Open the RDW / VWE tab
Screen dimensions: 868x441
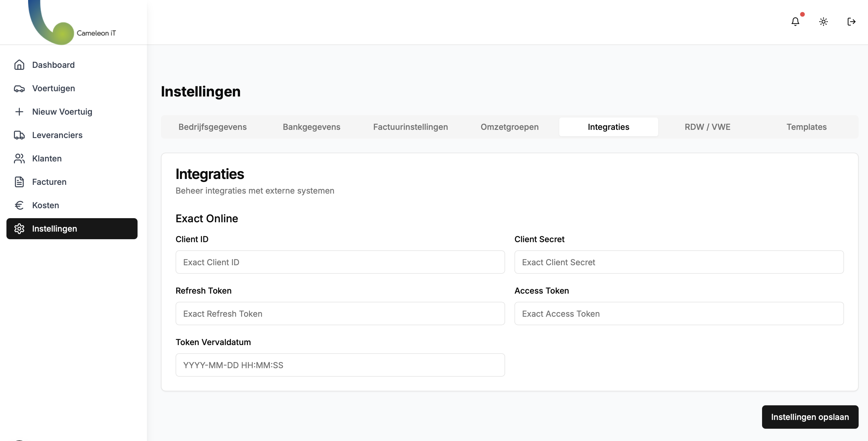[708, 127]
